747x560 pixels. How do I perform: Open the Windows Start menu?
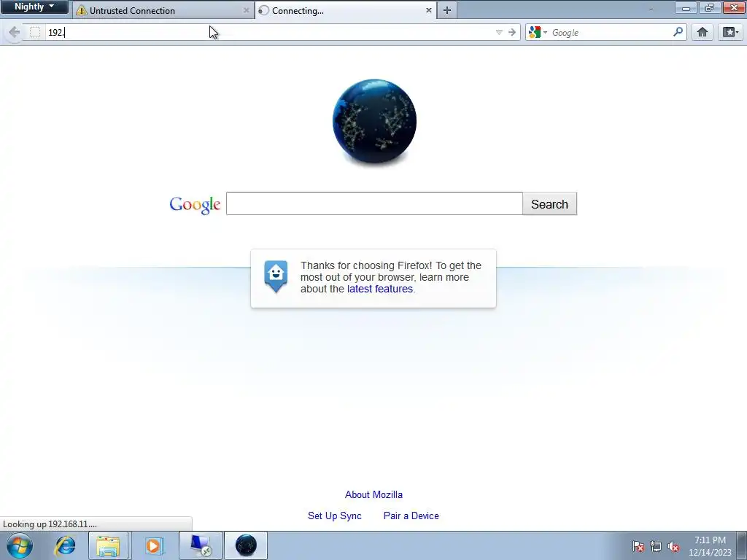(x=20, y=545)
